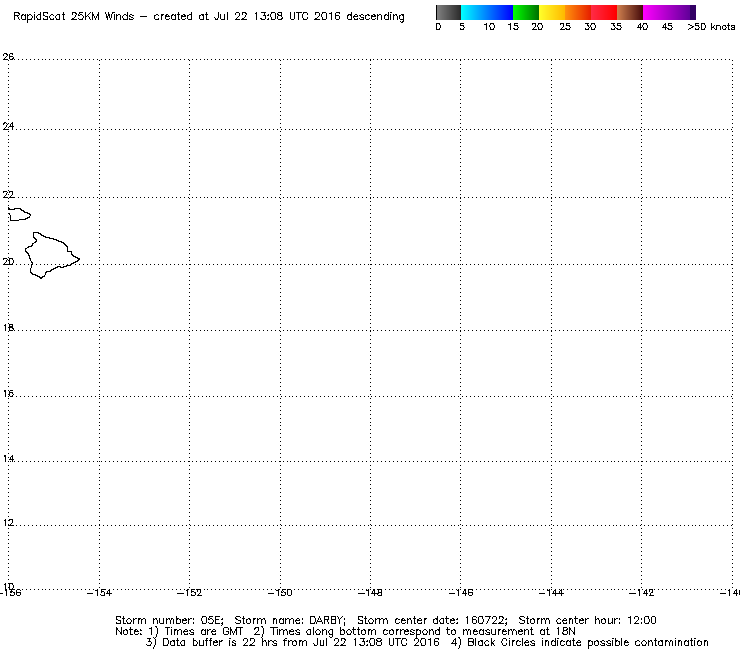Click the 'Times are GMT' note
The image size is (740, 650).
point(203,632)
